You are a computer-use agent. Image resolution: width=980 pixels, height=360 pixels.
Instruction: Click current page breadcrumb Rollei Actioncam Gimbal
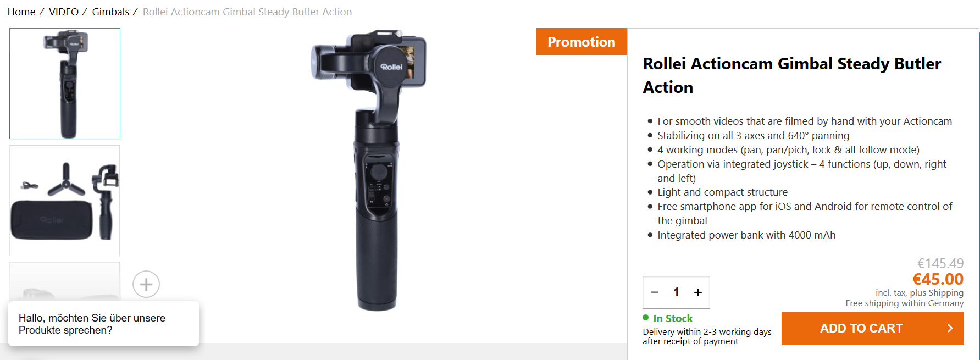[247, 12]
